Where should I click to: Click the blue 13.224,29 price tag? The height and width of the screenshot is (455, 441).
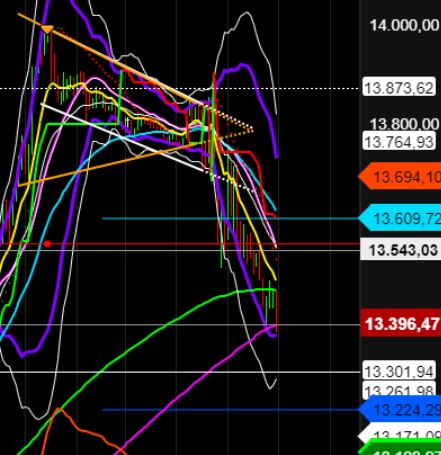pyautogui.click(x=399, y=410)
